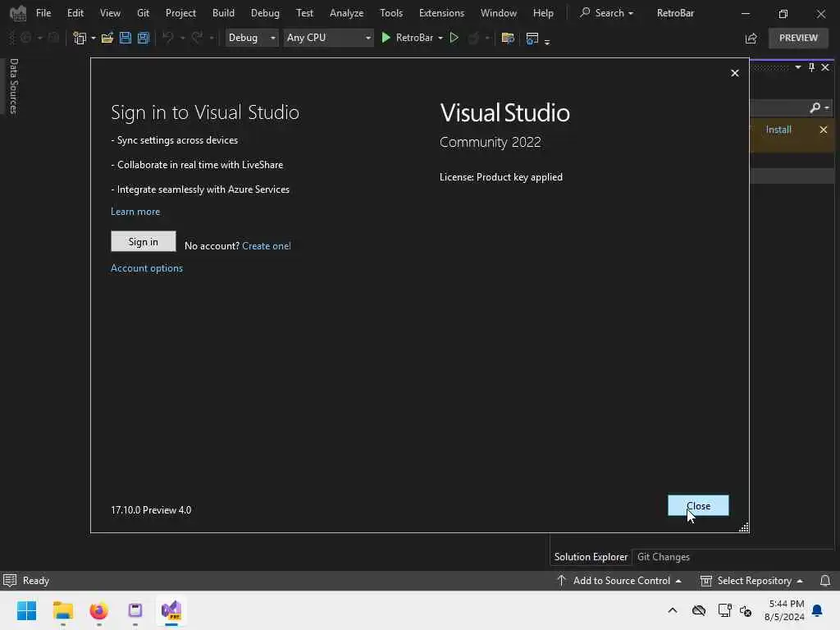Open the Extensions menu

click(x=441, y=13)
